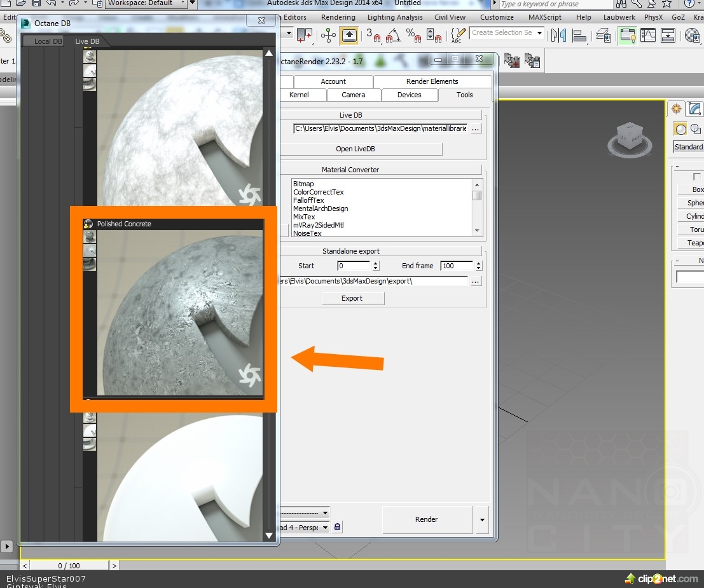Open the Modify panel icon
Image resolution: width=704 pixels, height=588 pixels.
tap(694, 109)
